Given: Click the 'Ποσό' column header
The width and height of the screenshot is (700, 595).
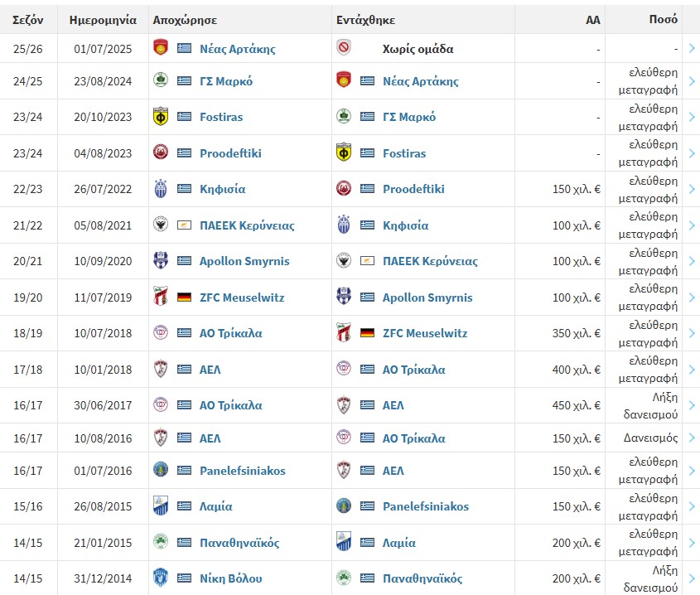Looking at the screenshot, I should tap(663, 19).
